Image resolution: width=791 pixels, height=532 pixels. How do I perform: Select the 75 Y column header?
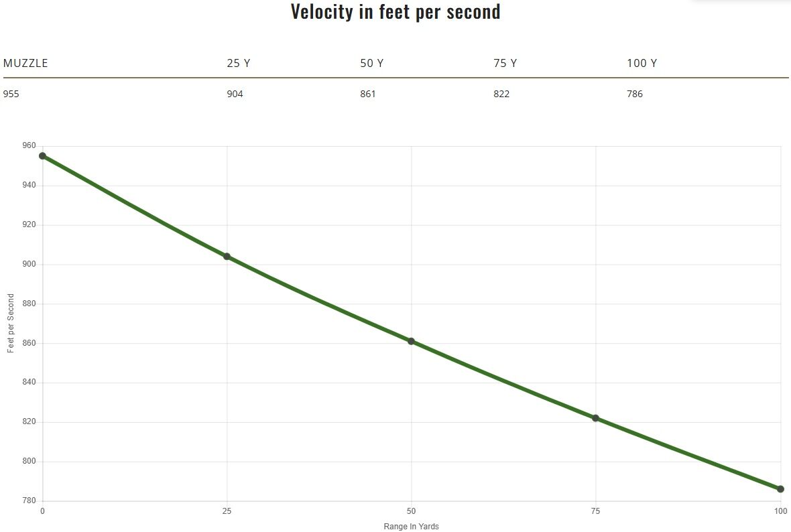point(505,63)
